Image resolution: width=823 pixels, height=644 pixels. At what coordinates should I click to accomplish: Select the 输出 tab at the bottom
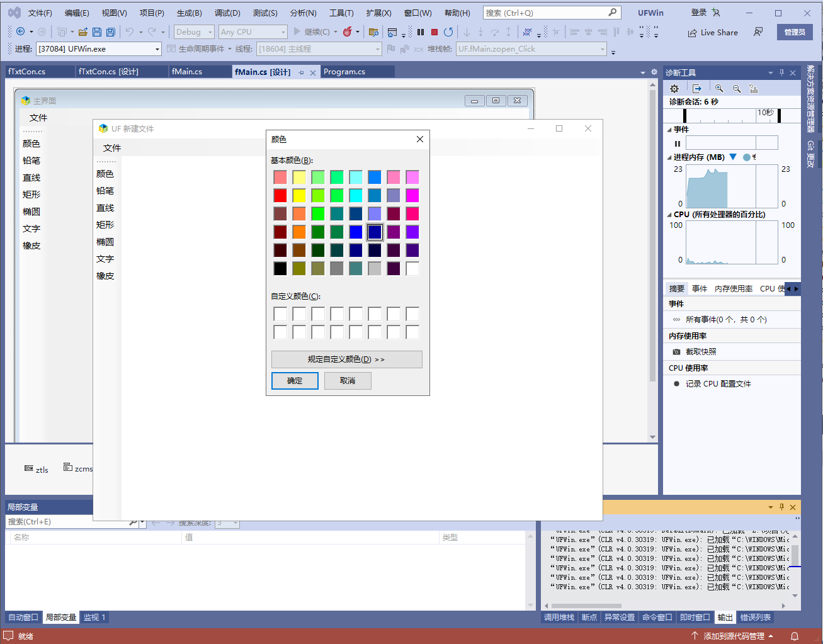pyautogui.click(x=725, y=618)
